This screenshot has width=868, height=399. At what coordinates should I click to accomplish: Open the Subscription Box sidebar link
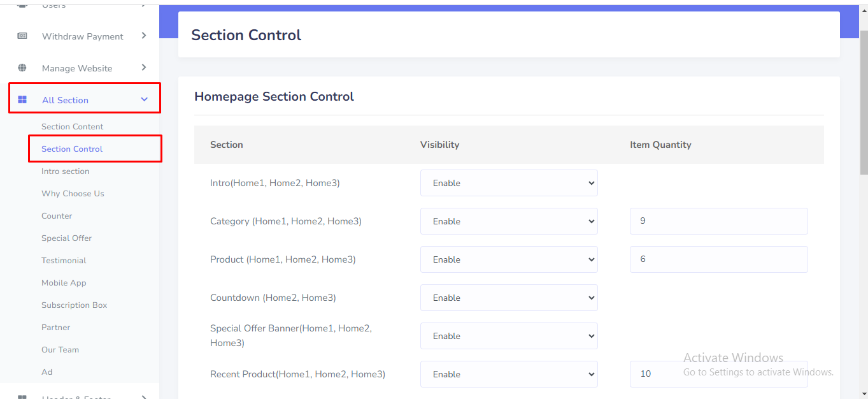coord(74,305)
